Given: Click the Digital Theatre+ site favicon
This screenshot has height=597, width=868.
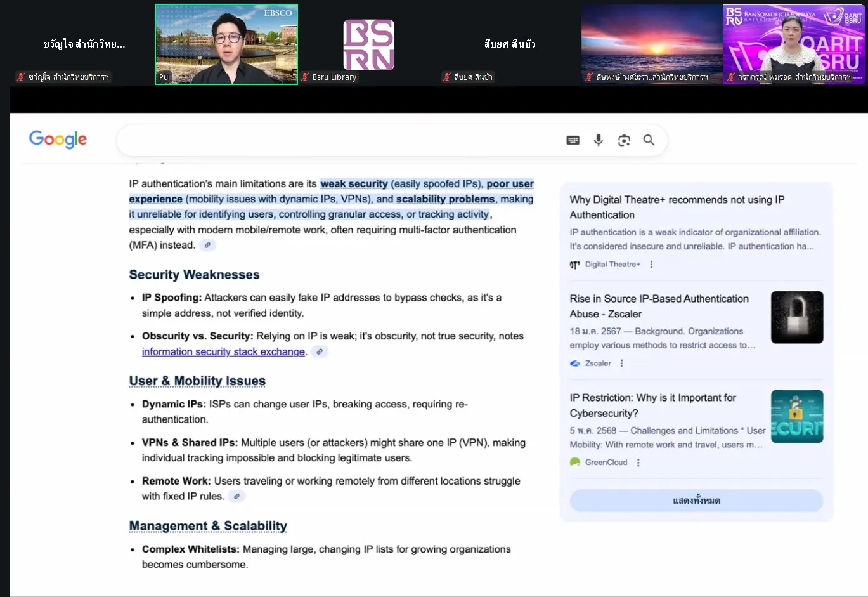Looking at the screenshot, I should tap(575, 265).
